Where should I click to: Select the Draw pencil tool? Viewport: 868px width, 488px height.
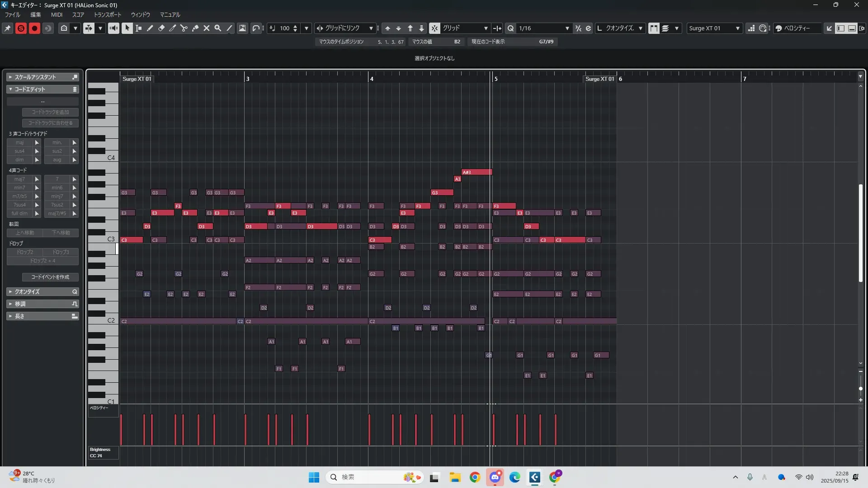point(150,28)
